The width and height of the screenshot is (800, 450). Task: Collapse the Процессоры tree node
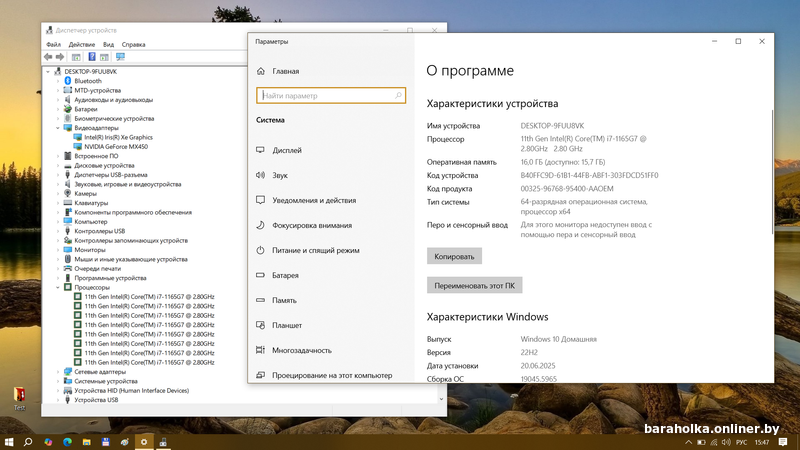tap(59, 287)
